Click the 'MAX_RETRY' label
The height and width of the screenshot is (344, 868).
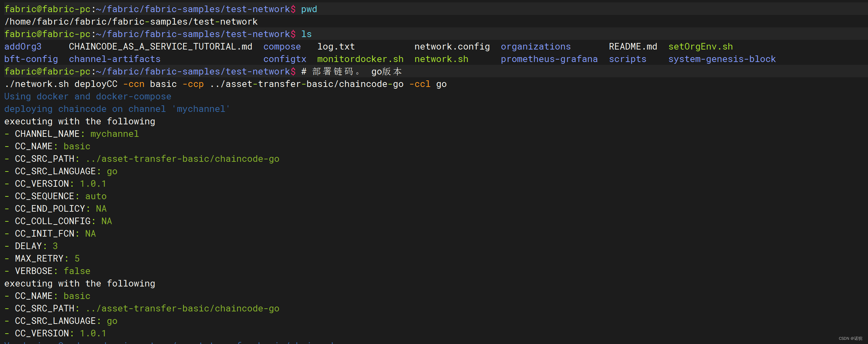(x=39, y=259)
